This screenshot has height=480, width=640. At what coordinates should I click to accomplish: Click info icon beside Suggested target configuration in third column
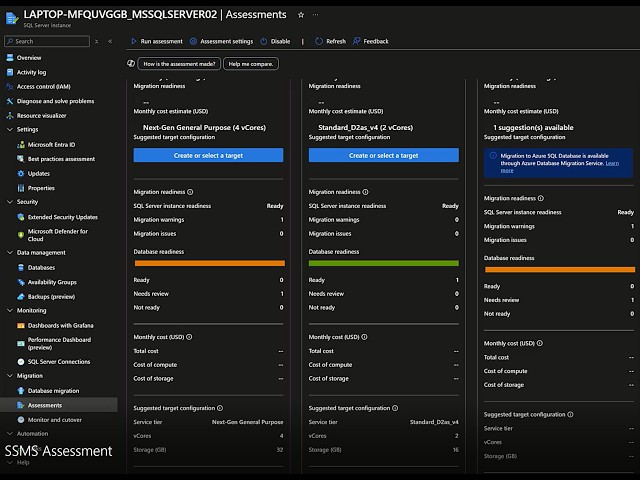tap(571, 414)
